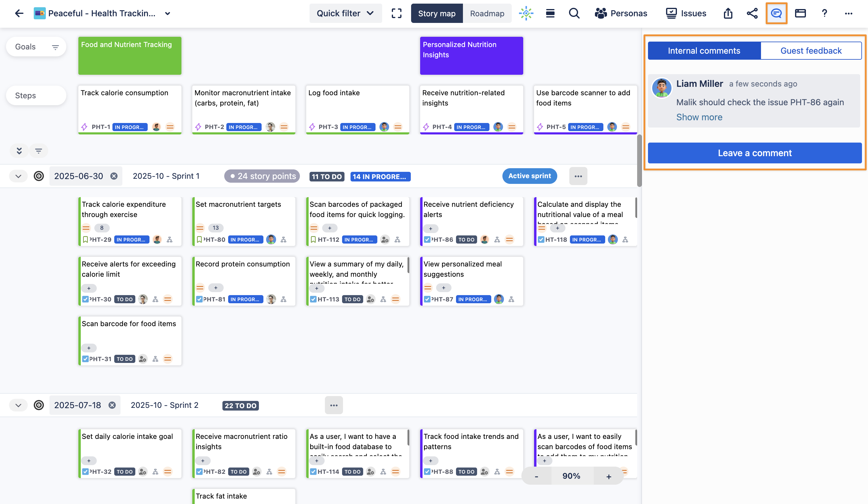Open the Quick filter dropdown
The image size is (868, 504).
pos(345,14)
